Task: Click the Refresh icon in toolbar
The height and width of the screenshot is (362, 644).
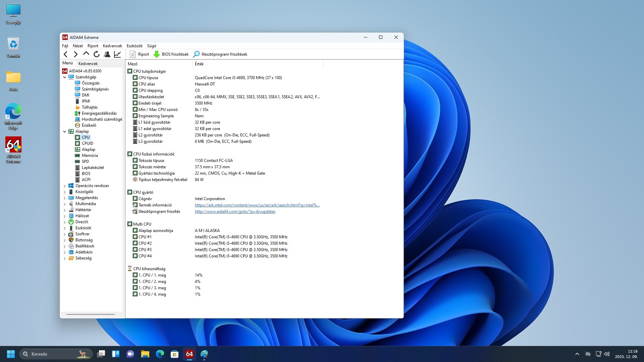Action: pos(97,54)
